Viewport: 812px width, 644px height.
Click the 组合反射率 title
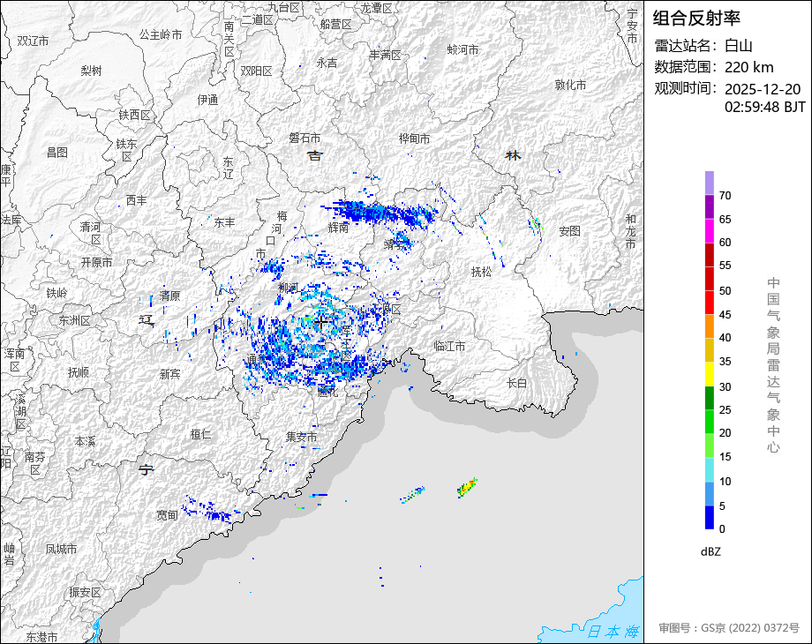[x=696, y=19]
